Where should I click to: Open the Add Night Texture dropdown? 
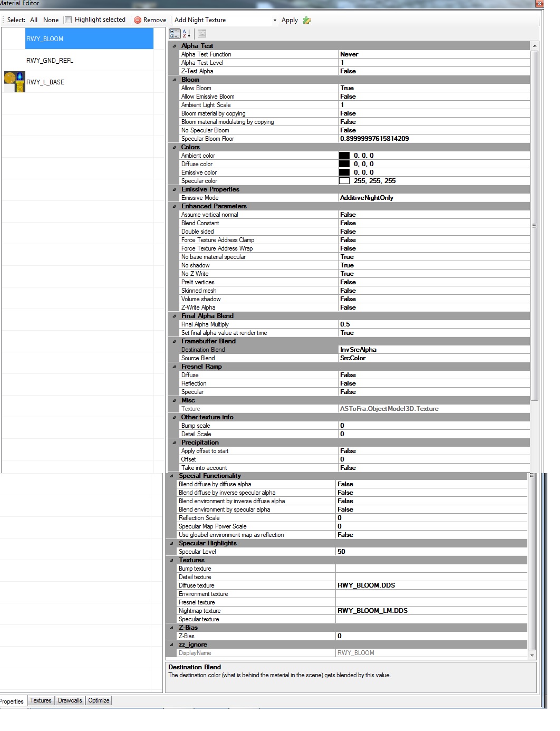[275, 20]
